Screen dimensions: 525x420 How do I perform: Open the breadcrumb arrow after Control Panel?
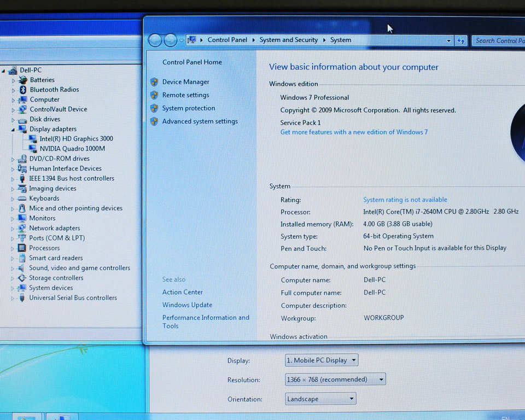coord(253,40)
